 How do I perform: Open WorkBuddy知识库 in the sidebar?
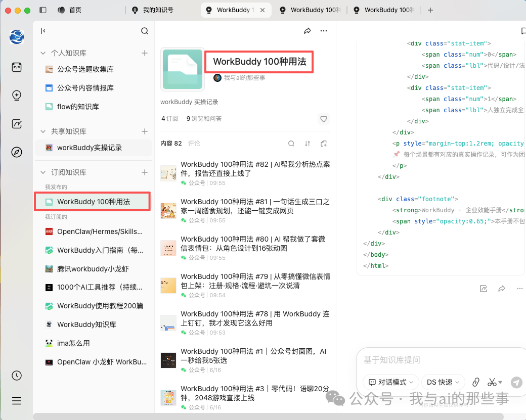point(94,324)
